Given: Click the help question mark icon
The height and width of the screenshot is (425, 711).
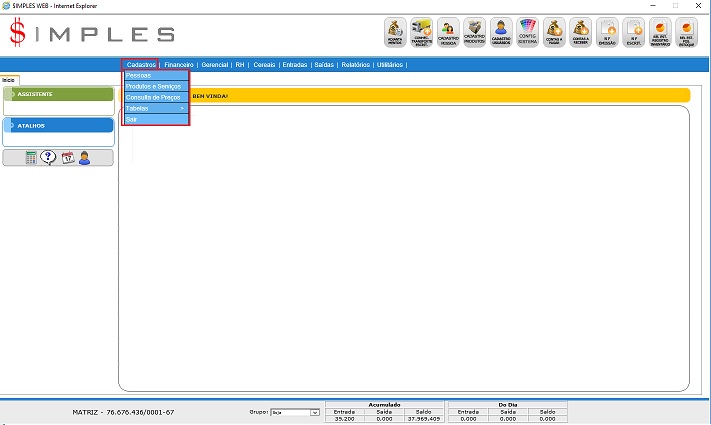Looking at the screenshot, I should (48, 157).
